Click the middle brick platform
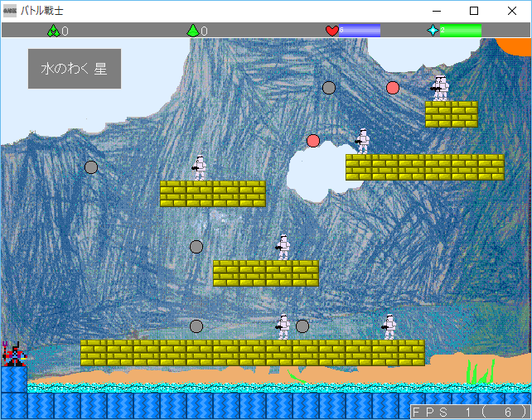 [266, 273]
